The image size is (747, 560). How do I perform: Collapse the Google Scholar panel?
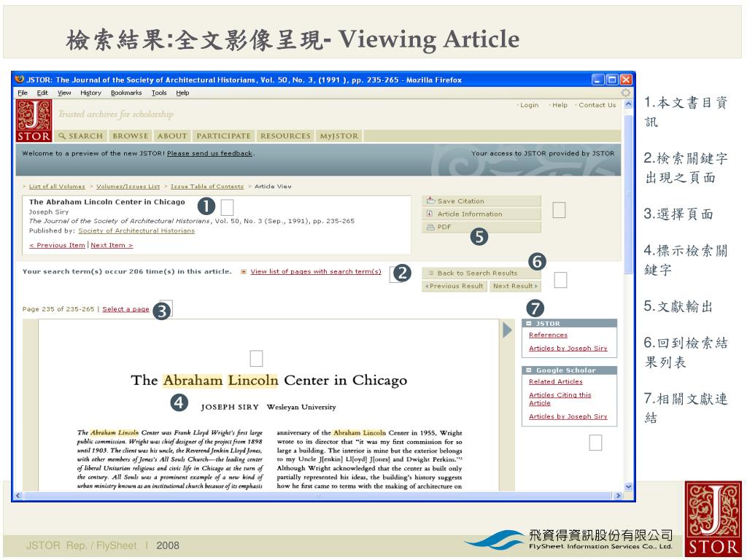point(528,370)
